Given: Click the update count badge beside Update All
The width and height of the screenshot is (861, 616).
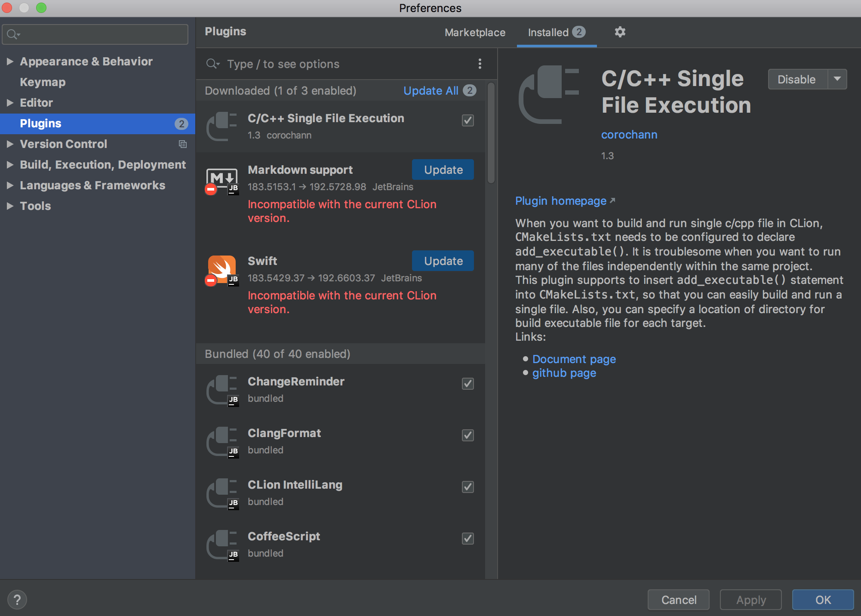Looking at the screenshot, I should tap(470, 90).
